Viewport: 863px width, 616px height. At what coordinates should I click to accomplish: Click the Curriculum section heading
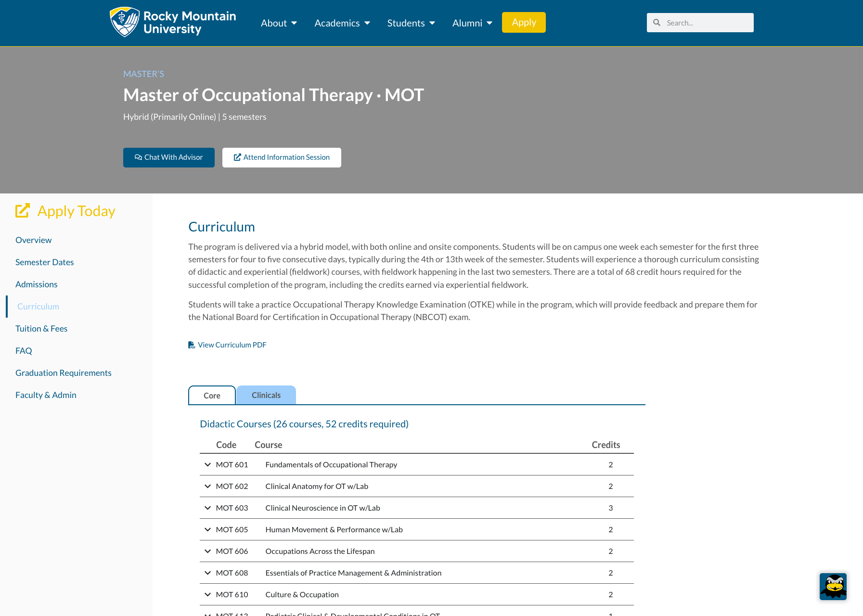pyautogui.click(x=221, y=227)
